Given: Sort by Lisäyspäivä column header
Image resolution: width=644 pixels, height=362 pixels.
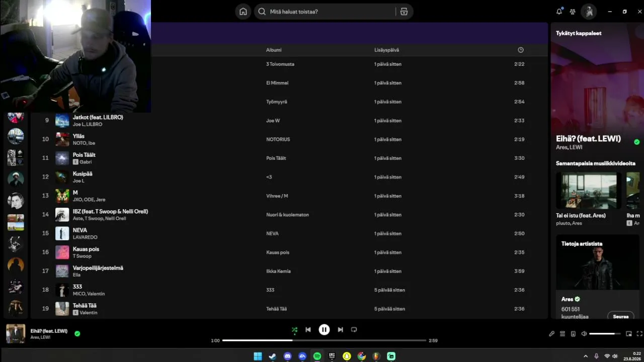Looking at the screenshot, I should 386,50.
